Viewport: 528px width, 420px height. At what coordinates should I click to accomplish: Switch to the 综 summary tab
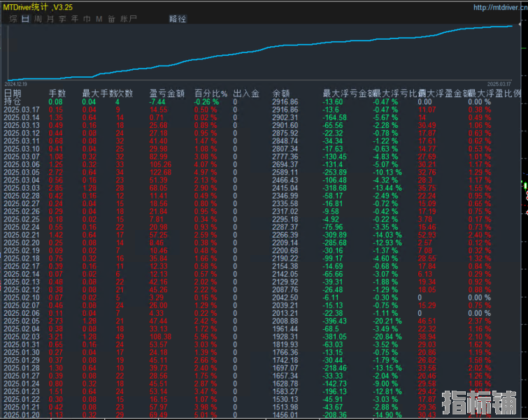(x=13, y=19)
